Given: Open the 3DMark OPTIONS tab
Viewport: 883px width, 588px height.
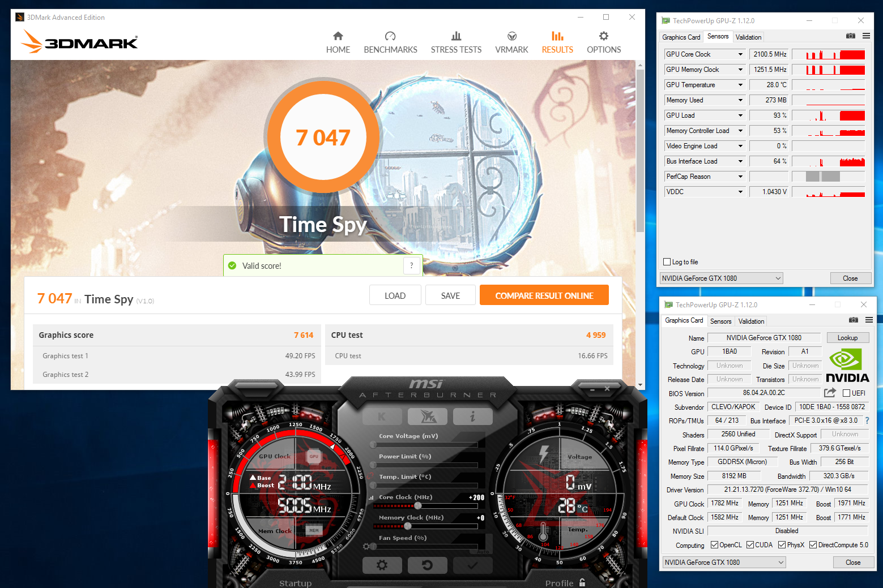Looking at the screenshot, I should (x=604, y=43).
